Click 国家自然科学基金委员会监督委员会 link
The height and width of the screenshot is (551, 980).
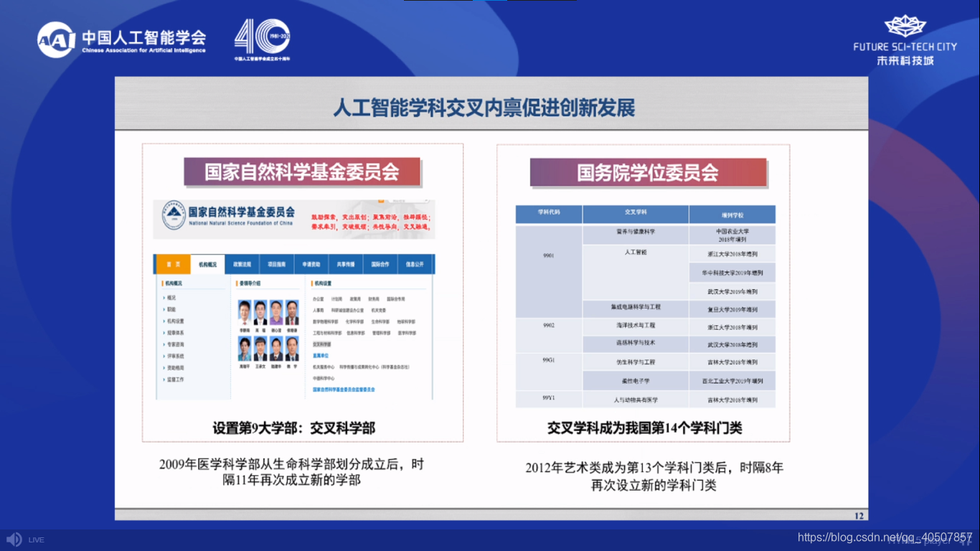click(x=344, y=390)
